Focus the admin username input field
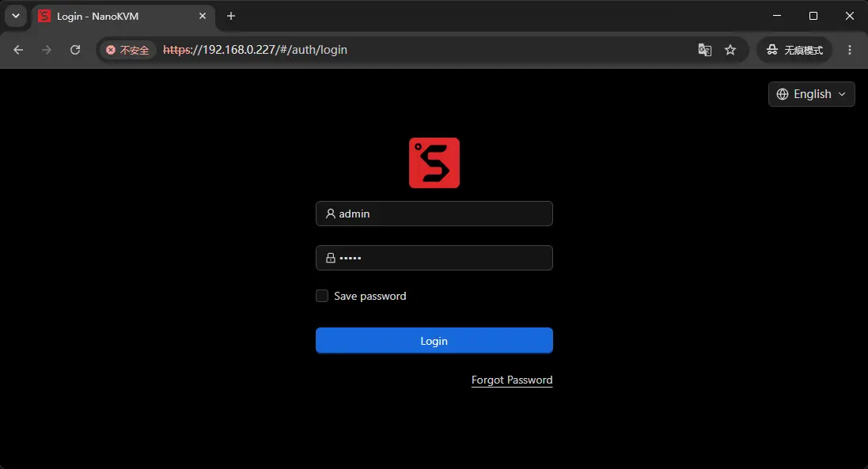This screenshot has height=469, width=868. click(x=434, y=214)
